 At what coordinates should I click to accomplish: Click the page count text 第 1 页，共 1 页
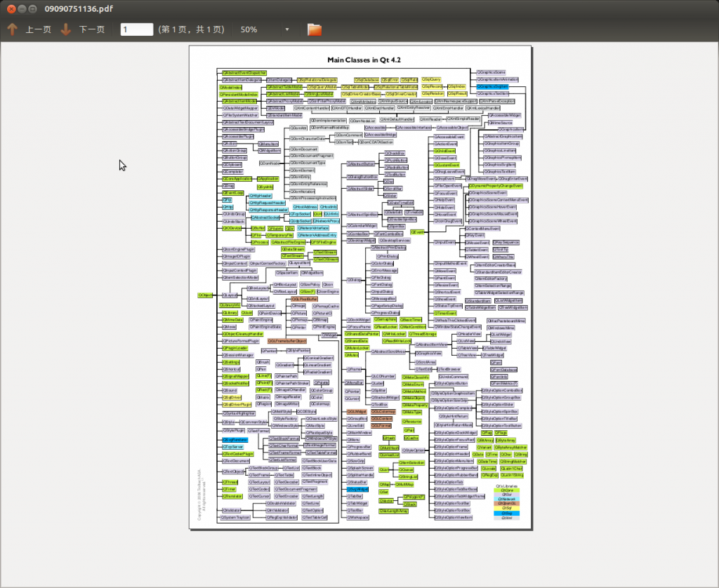[191, 29]
